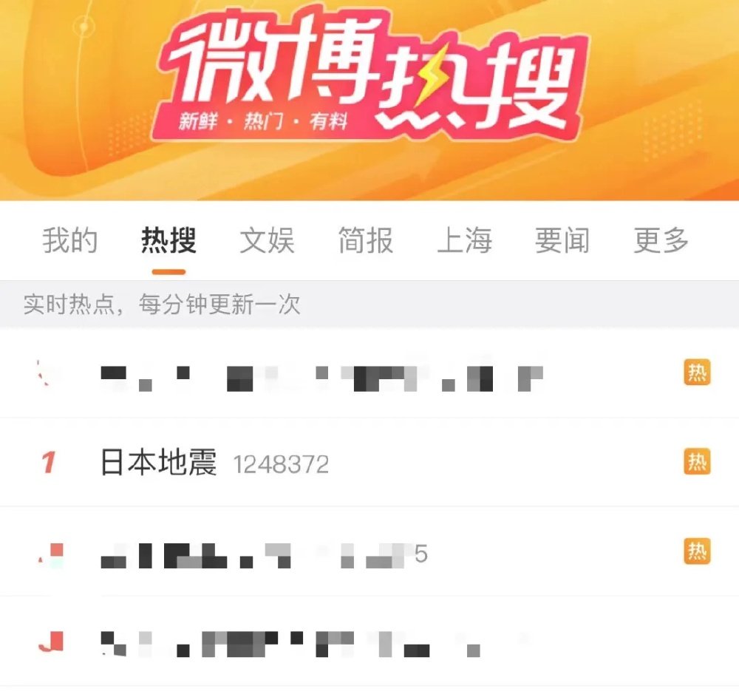Switch to the 简报 tab
The height and width of the screenshot is (700, 739).
[x=366, y=240]
